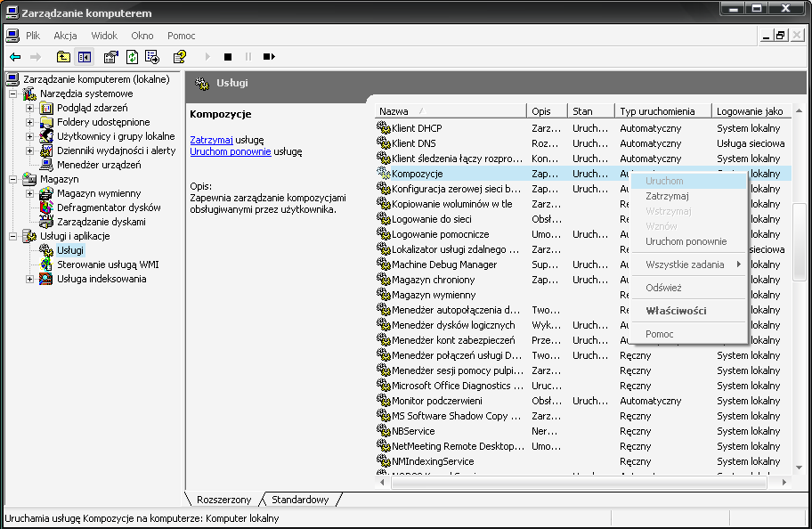This screenshot has width=812, height=529.
Task: Click the Up one level folder icon
Action: tap(63, 57)
